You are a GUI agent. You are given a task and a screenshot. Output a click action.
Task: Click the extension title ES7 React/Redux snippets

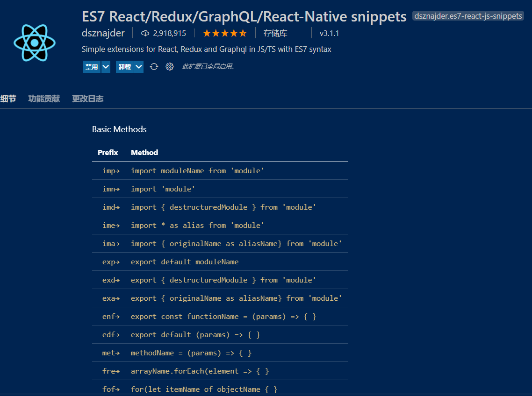click(x=244, y=16)
